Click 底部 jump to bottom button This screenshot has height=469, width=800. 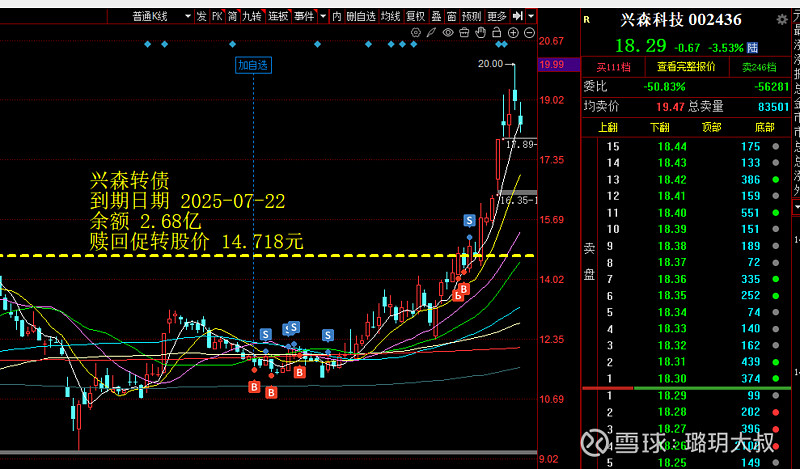point(764,127)
